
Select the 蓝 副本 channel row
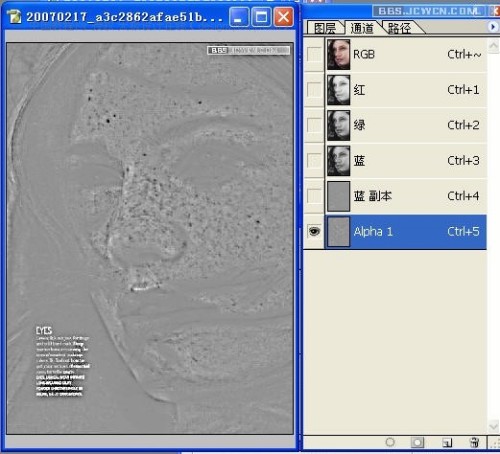click(406, 196)
